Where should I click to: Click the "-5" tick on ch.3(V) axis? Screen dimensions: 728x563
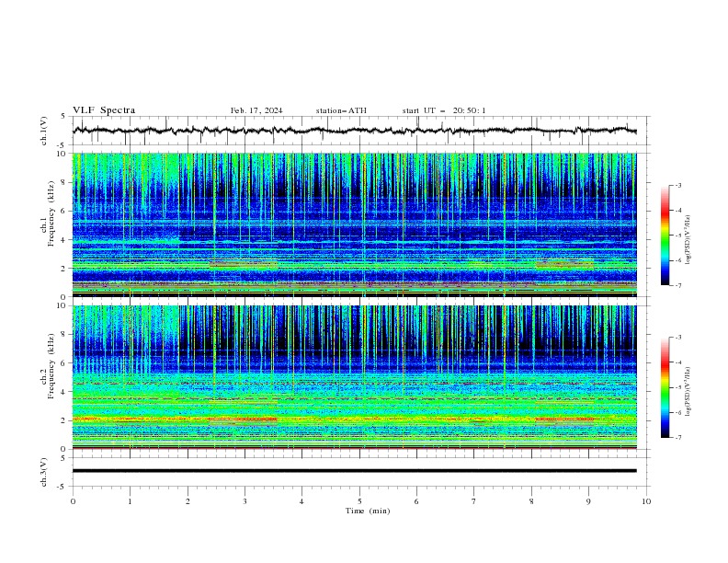[63, 487]
